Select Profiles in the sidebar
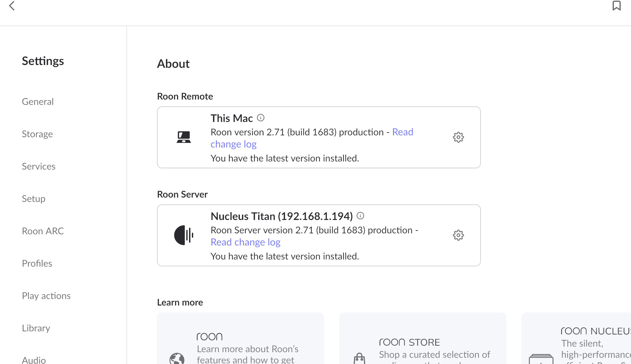The height and width of the screenshot is (364, 631). [37, 264]
